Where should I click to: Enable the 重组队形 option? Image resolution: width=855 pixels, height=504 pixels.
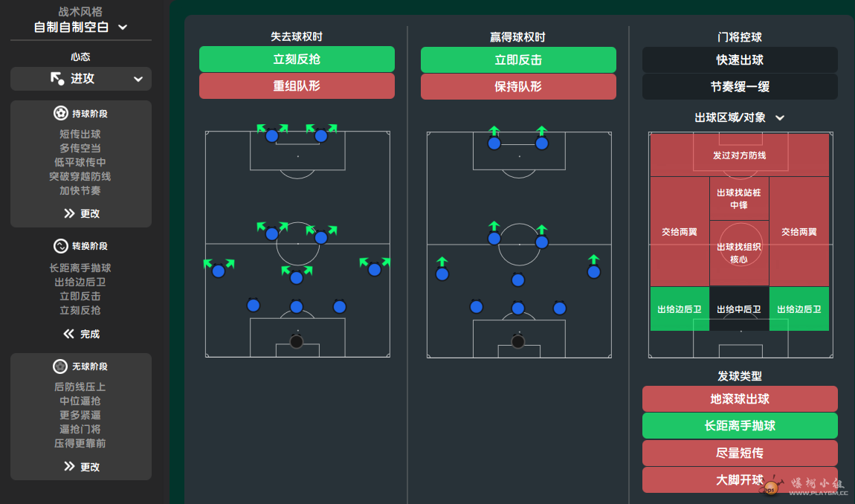[297, 86]
